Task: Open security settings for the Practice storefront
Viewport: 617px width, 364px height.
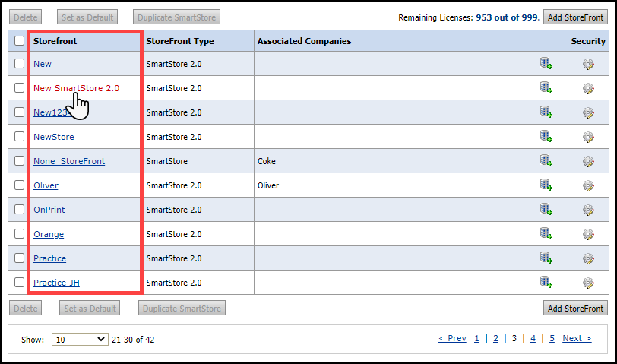Action: [587, 258]
